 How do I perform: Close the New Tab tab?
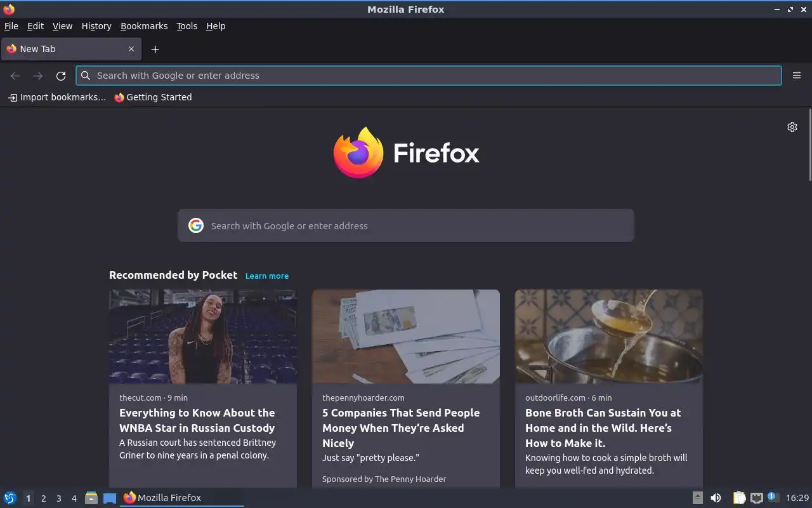131,49
